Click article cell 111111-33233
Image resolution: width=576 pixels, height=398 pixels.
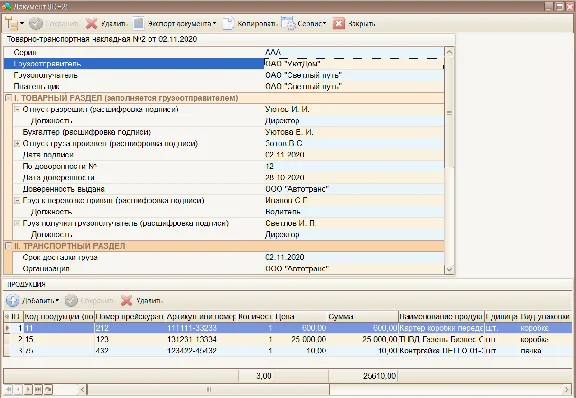point(201,328)
